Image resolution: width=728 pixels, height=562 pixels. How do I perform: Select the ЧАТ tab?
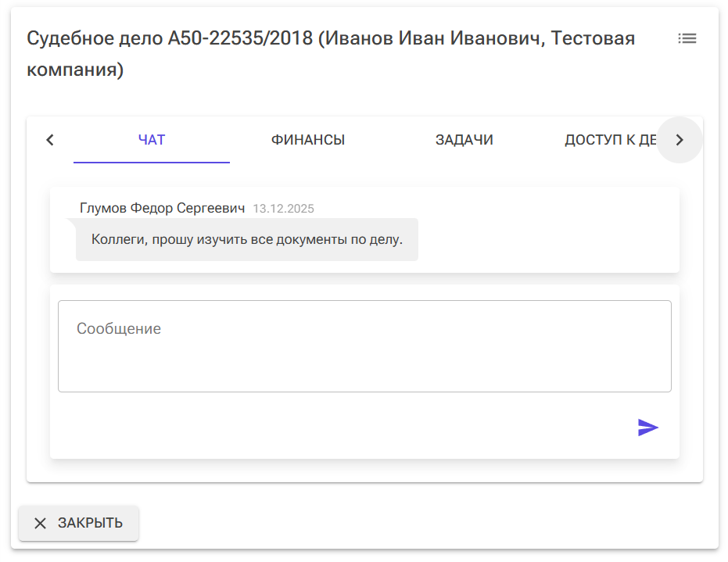coord(151,139)
